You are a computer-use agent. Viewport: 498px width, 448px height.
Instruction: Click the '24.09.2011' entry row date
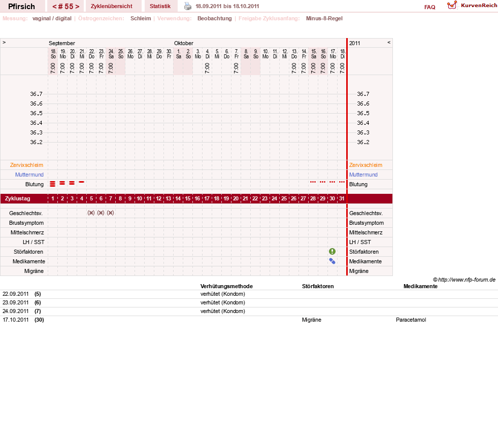[16, 311]
